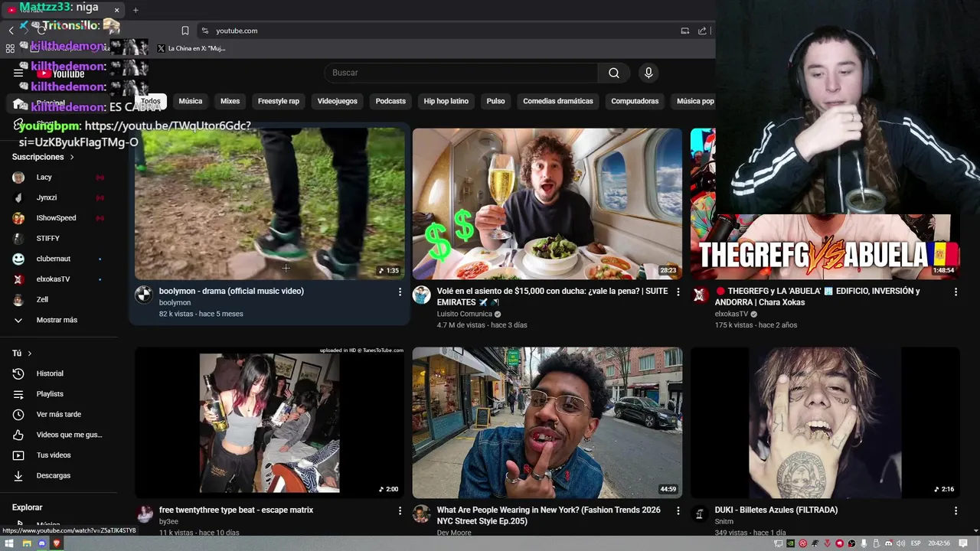Open boolymon drama video thumbnail
This screenshot has height=551, width=980.
click(269, 204)
